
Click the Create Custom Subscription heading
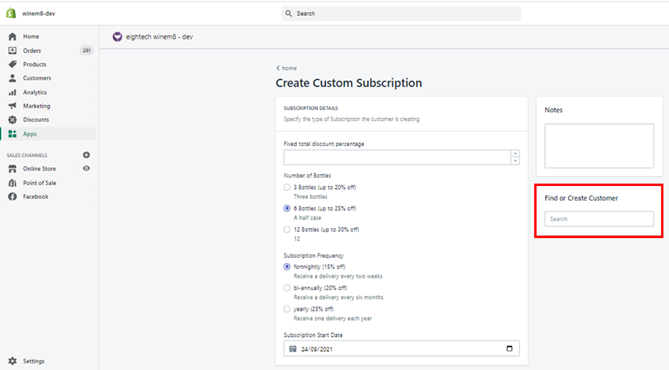point(349,83)
